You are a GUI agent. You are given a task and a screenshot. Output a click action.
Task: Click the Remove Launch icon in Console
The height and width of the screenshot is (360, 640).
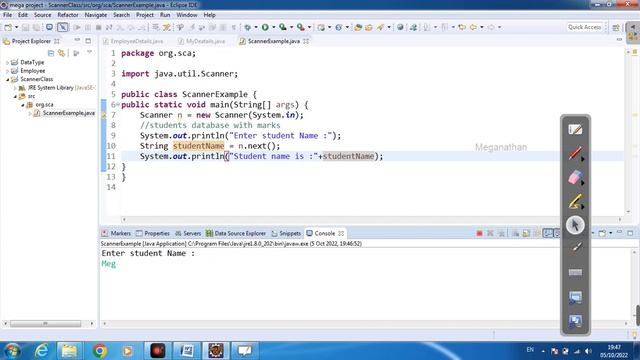[490, 233]
